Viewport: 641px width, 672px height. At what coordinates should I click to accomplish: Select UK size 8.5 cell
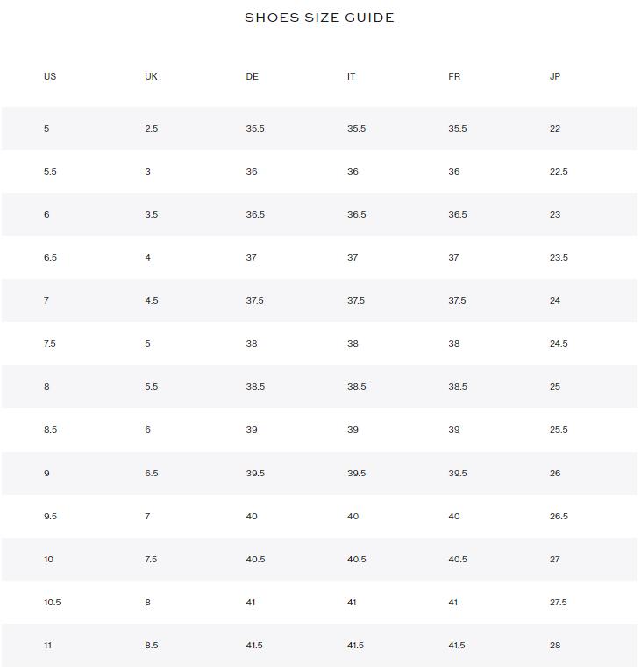coord(151,646)
